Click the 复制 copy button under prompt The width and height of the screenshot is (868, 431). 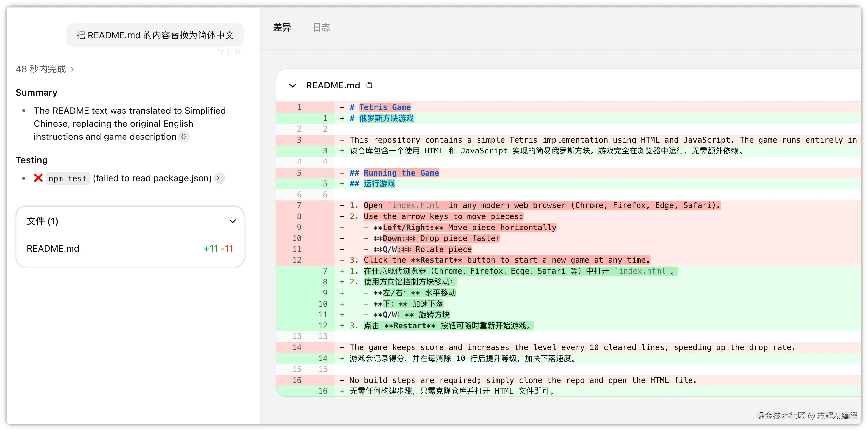click(x=229, y=52)
